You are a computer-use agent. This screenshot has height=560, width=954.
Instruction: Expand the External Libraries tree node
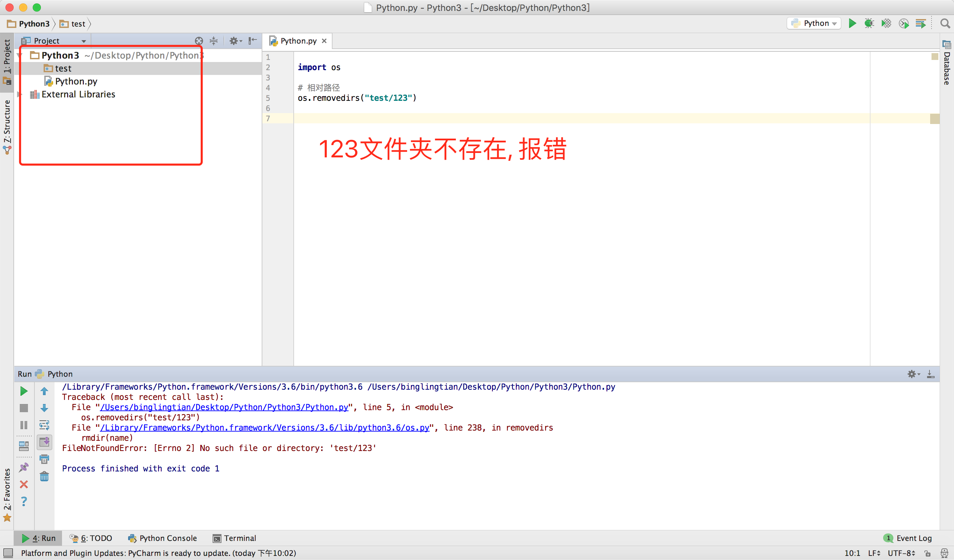pyautogui.click(x=20, y=94)
